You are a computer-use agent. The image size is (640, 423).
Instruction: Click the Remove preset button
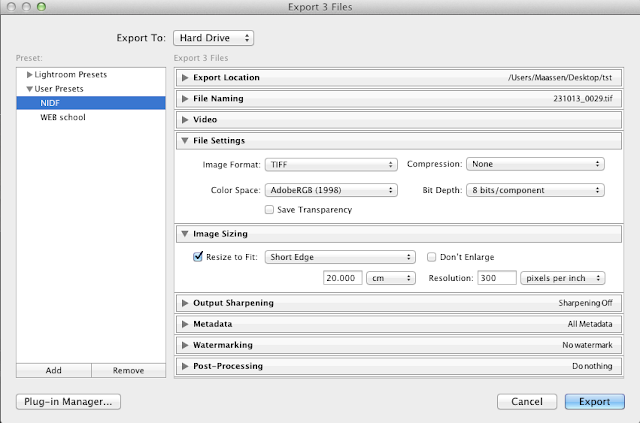[x=129, y=370]
